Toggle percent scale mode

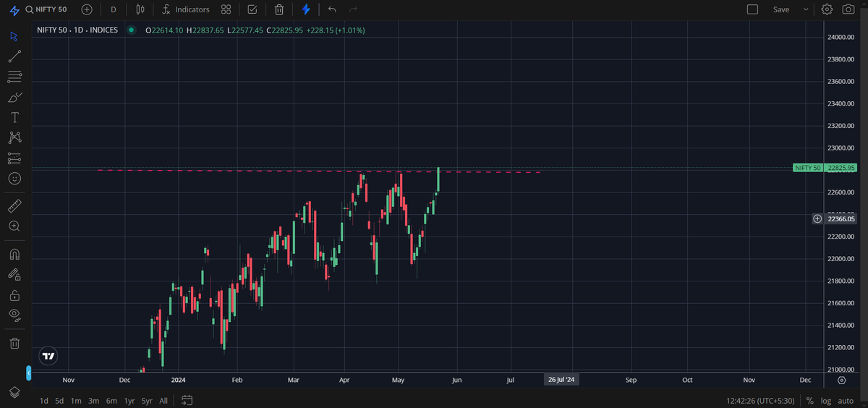coord(810,401)
